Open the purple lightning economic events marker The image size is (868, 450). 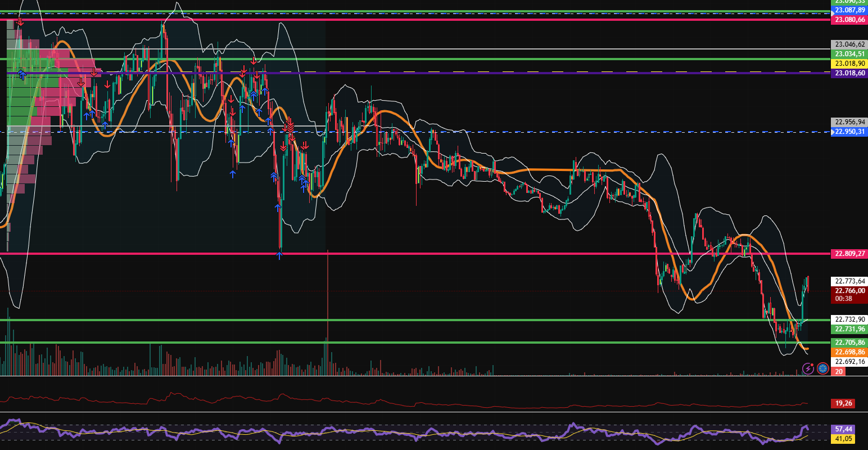[x=808, y=368]
